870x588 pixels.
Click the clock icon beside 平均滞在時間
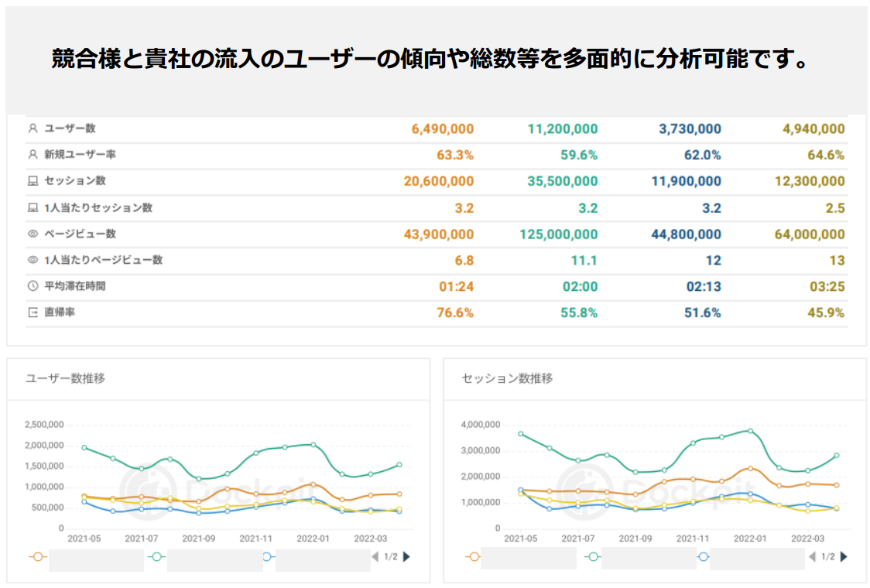33,286
